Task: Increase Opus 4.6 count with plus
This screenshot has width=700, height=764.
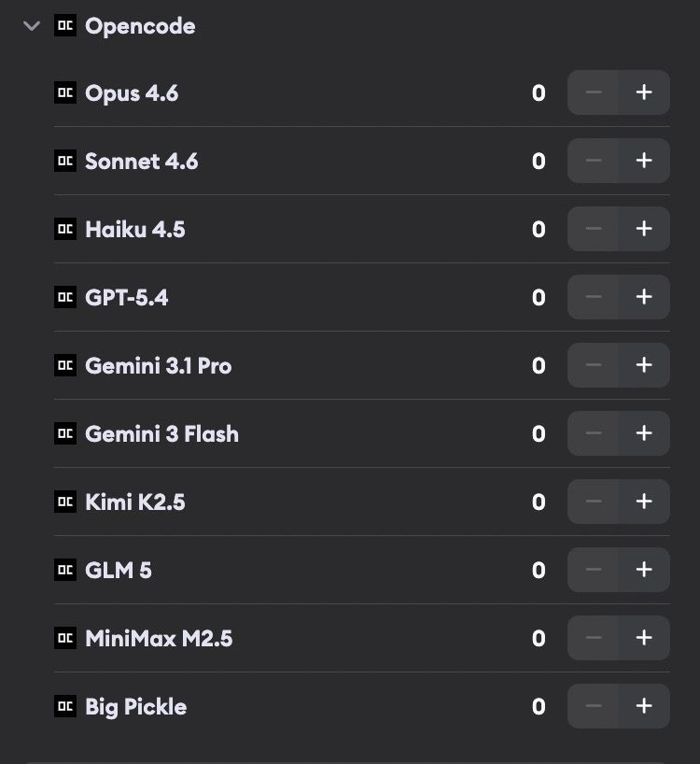Action: pos(644,92)
